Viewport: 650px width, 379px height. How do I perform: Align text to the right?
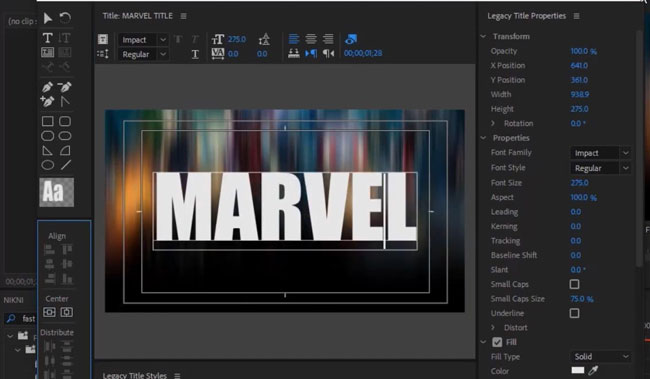[328, 39]
